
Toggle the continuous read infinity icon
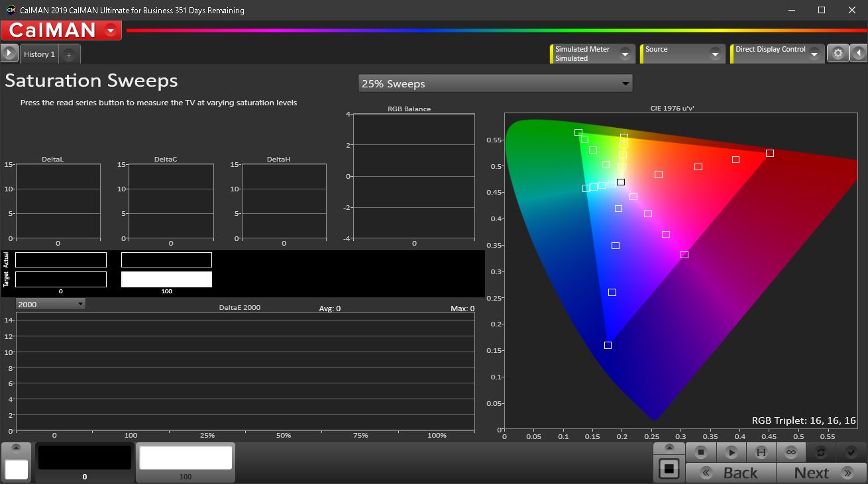790,452
